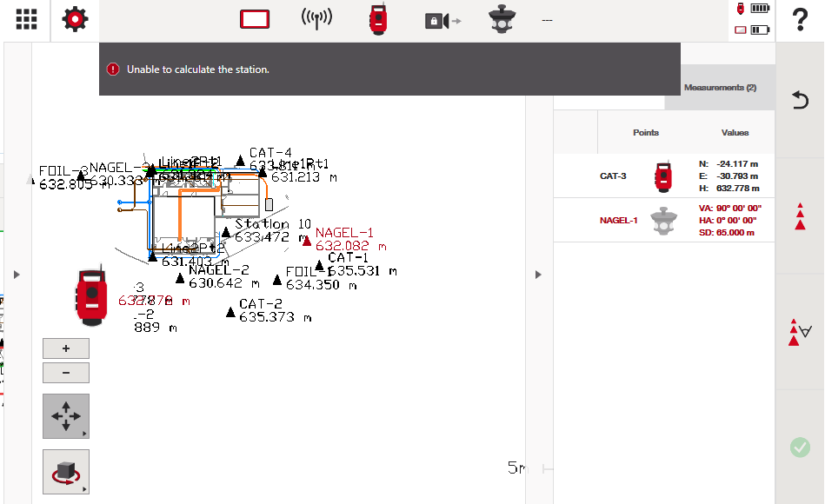825x504 pixels.
Task: Open the apps grid menu
Action: pyautogui.click(x=25, y=20)
